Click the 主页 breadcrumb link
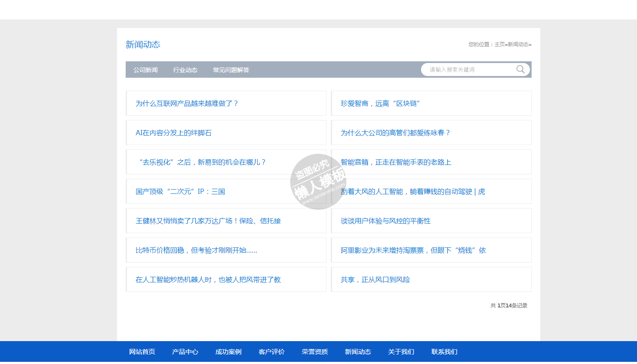This screenshot has height=364, width=637. point(499,44)
